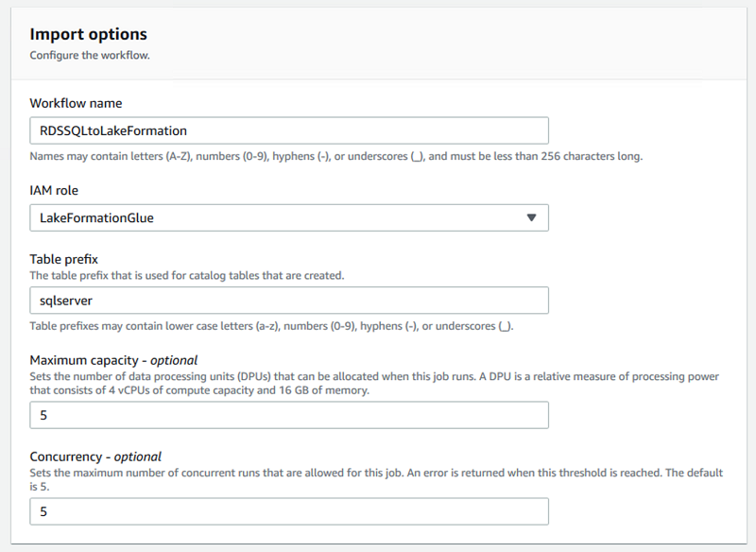Select the Maximum capacity input box
The width and height of the screenshot is (756, 552).
(x=289, y=415)
